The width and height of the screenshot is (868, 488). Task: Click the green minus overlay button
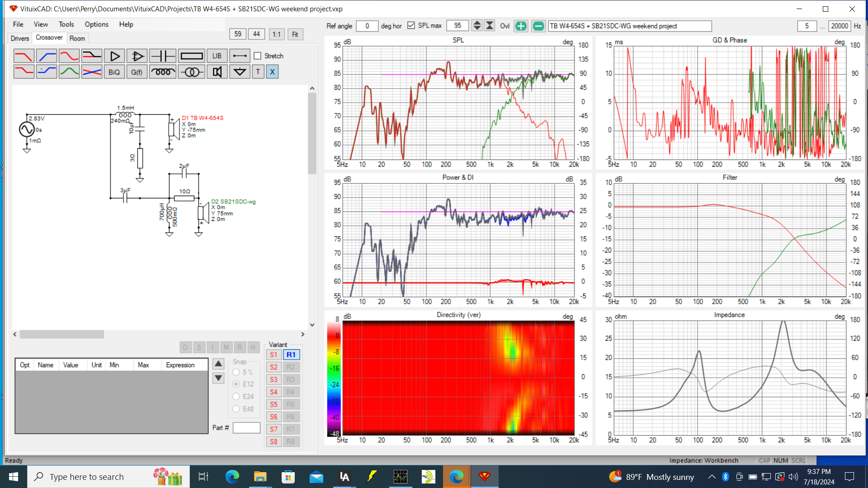click(538, 26)
